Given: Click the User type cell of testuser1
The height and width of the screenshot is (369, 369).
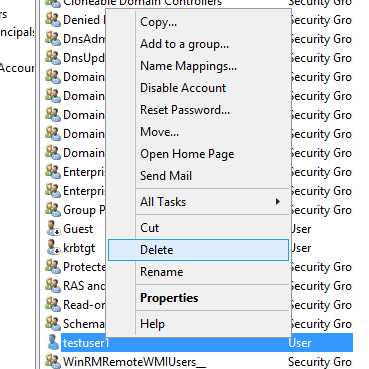Looking at the screenshot, I should tap(300, 343).
